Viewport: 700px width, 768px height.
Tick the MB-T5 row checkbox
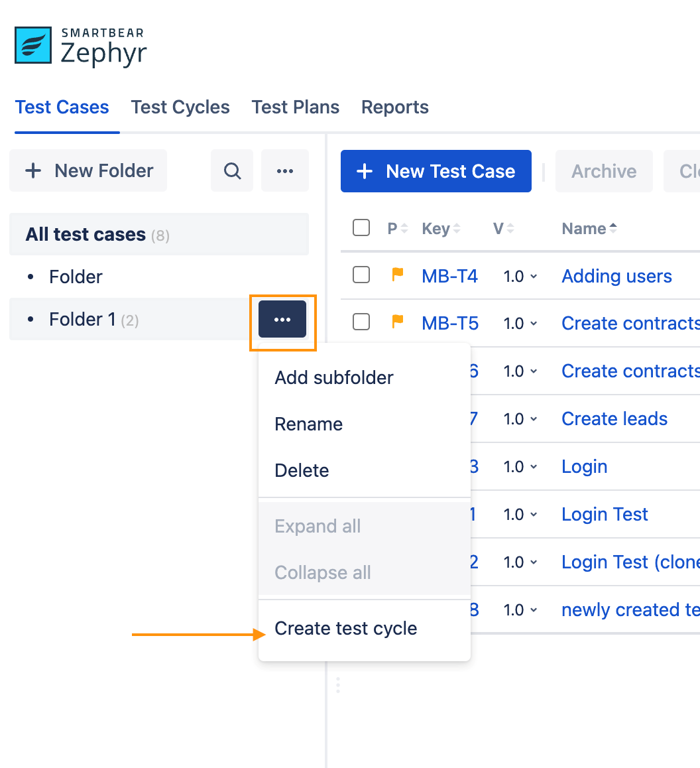(361, 322)
